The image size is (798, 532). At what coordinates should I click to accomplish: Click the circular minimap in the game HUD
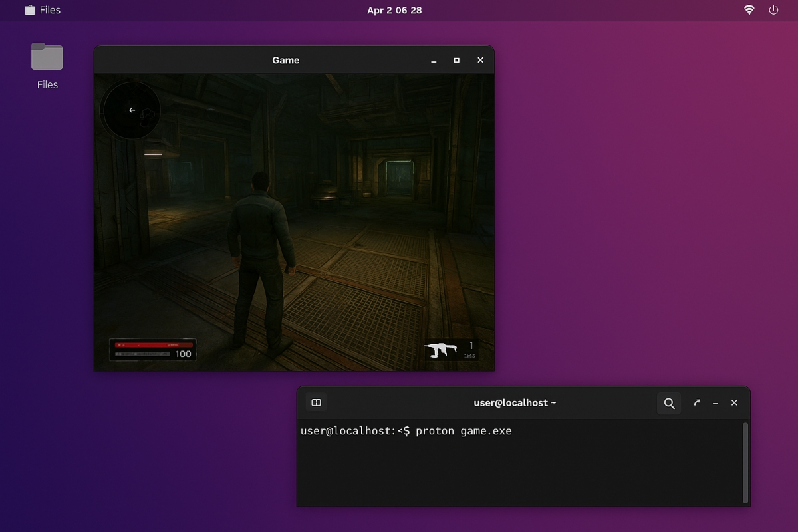coord(130,110)
